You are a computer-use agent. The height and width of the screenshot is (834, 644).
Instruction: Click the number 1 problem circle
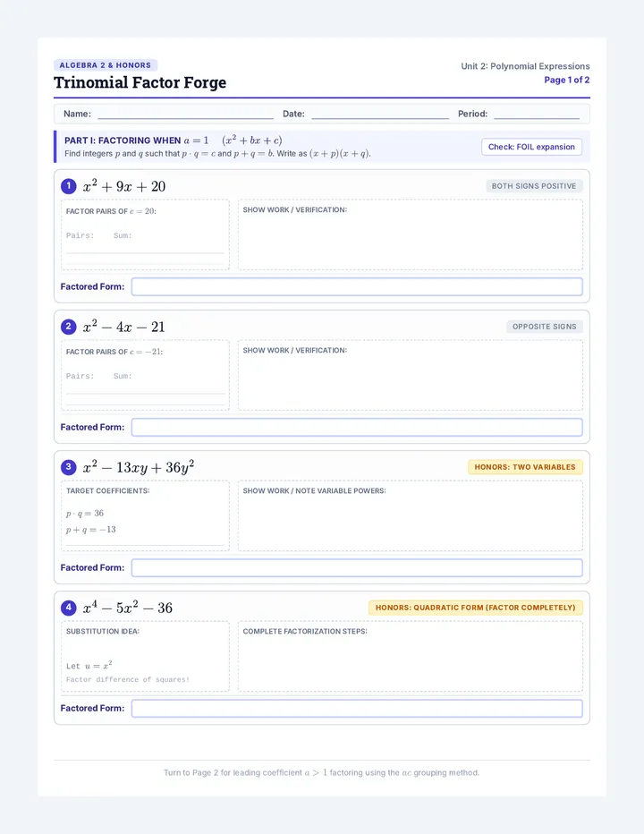point(69,186)
